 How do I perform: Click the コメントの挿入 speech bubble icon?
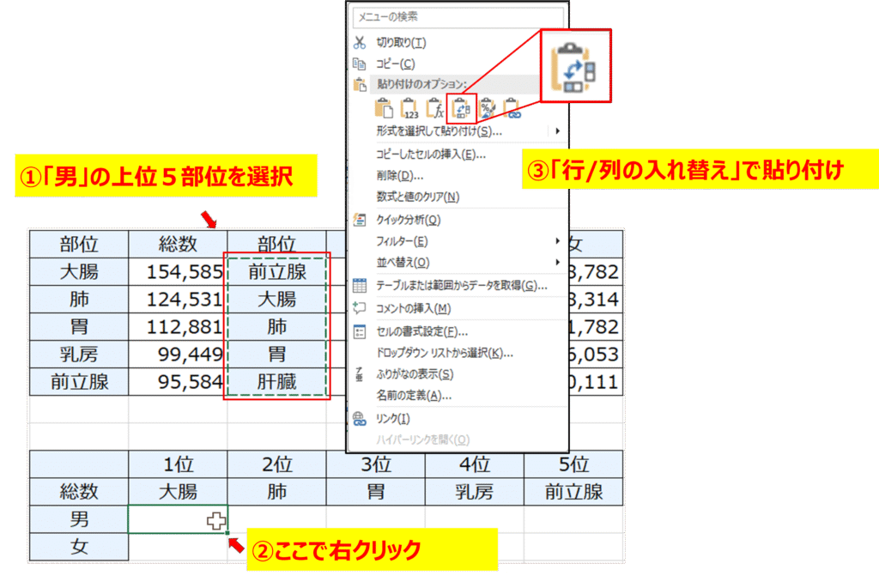[x=361, y=309]
